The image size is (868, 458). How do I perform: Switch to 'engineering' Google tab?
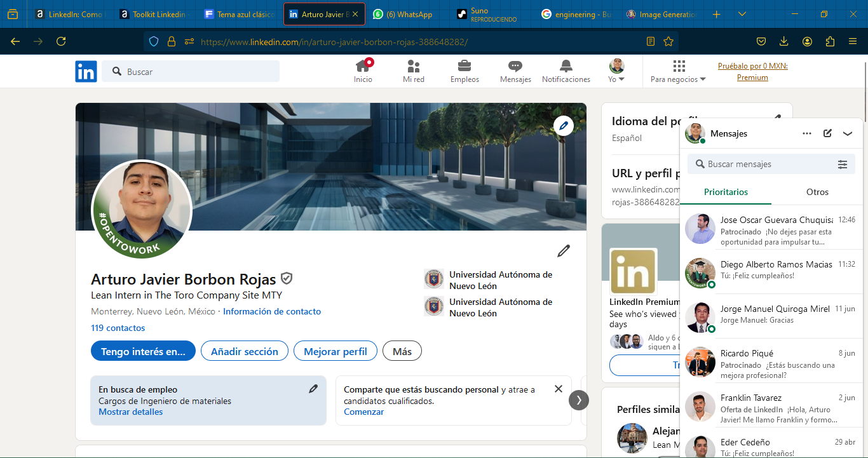[577, 14]
